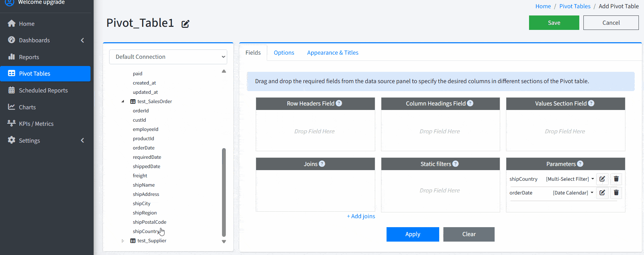The image size is (644, 255).
Task: Delete the orderDate parameter
Action: [616, 193]
